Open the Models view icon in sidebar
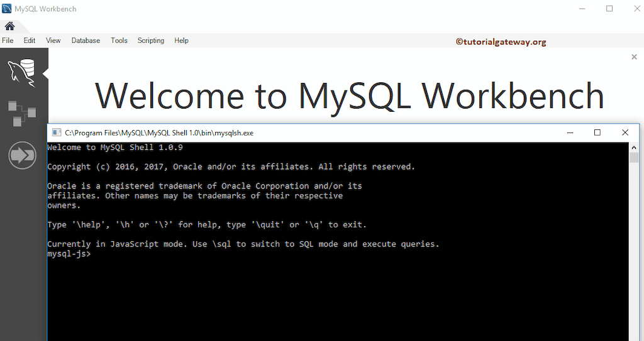 [22, 113]
